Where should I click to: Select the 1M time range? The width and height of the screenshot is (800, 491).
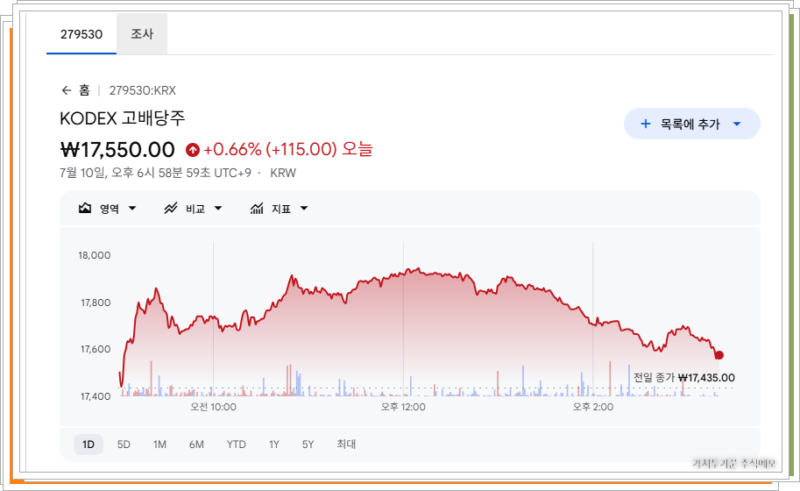coord(160,445)
